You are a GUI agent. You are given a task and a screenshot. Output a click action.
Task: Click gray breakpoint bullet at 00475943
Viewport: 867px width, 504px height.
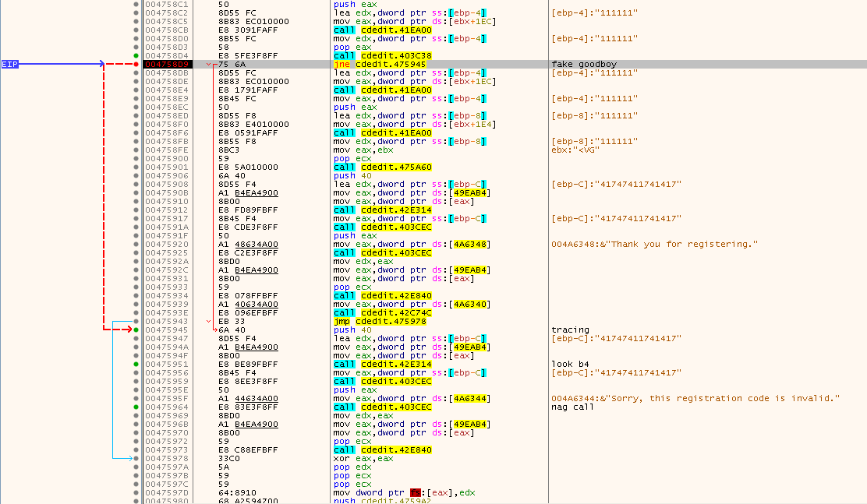[136, 321]
